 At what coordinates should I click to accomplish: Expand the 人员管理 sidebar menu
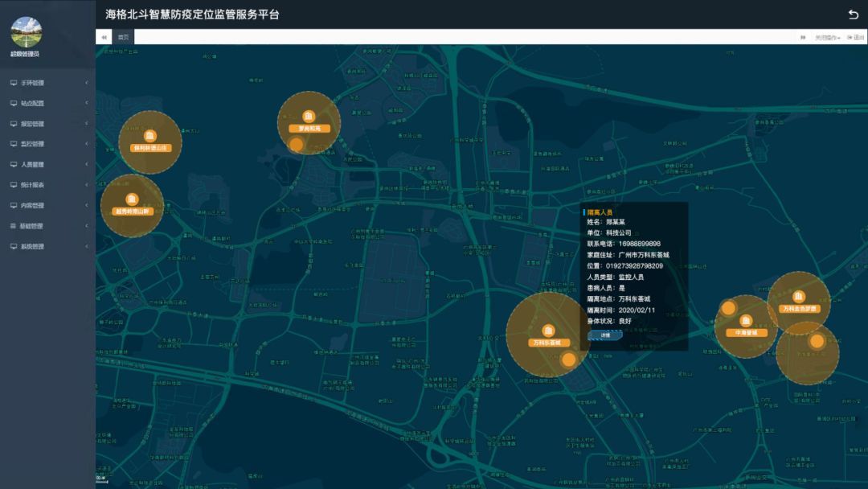click(x=47, y=165)
